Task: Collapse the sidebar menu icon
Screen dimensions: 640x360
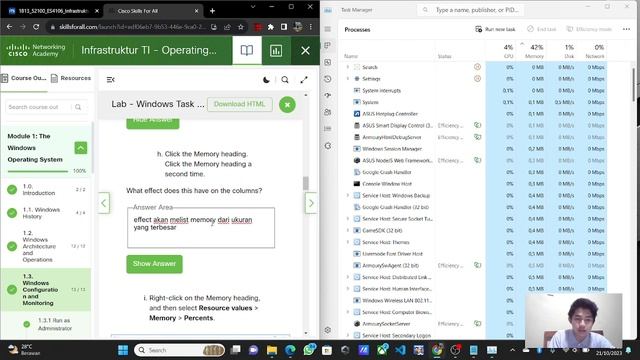Action: pos(111,80)
